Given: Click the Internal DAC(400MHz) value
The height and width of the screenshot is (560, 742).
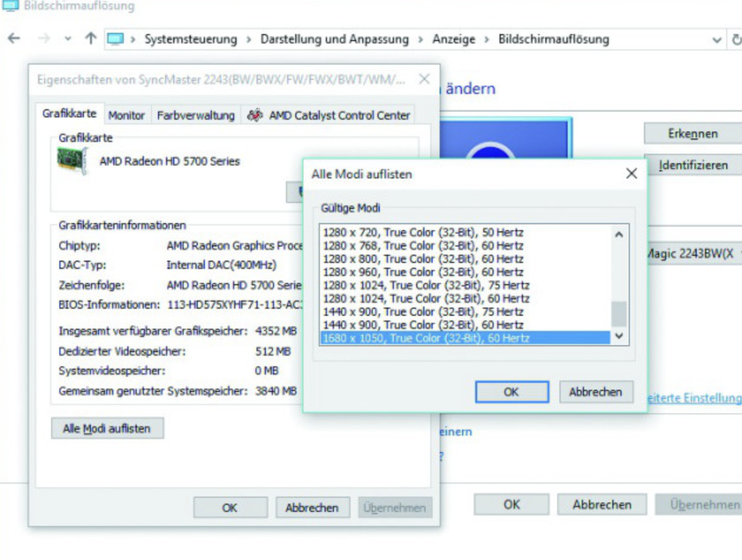Looking at the screenshot, I should pyautogui.click(x=221, y=265).
